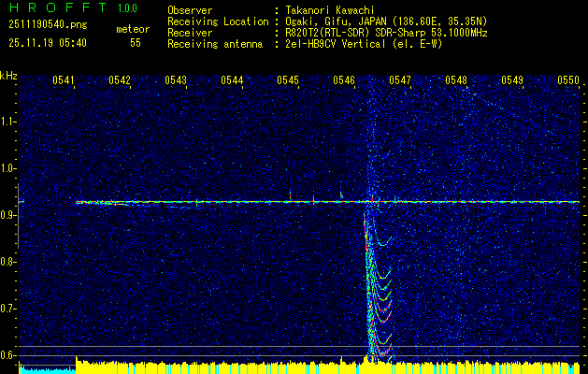
Task: Click frequency label 0.6
Action: (8, 355)
